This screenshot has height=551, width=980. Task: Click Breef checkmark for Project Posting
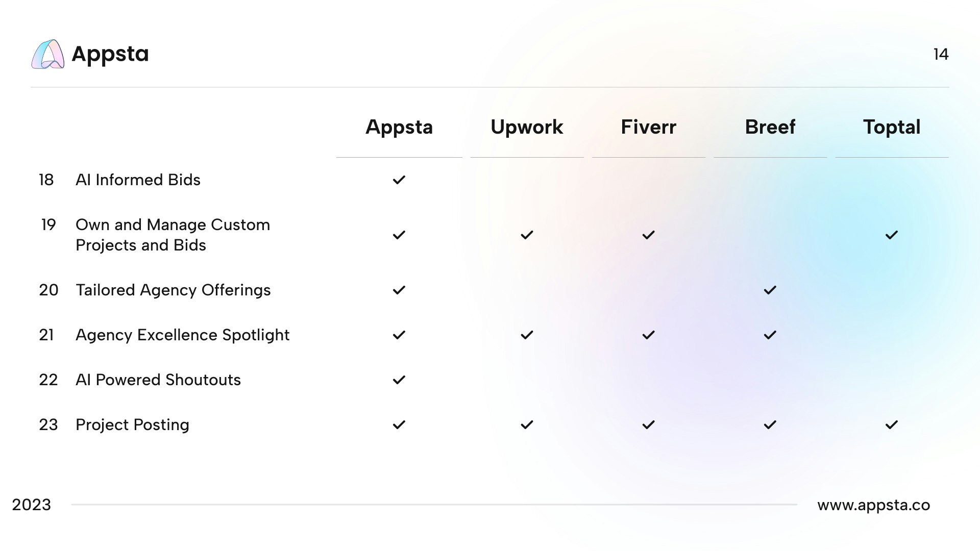tap(770, 425)
